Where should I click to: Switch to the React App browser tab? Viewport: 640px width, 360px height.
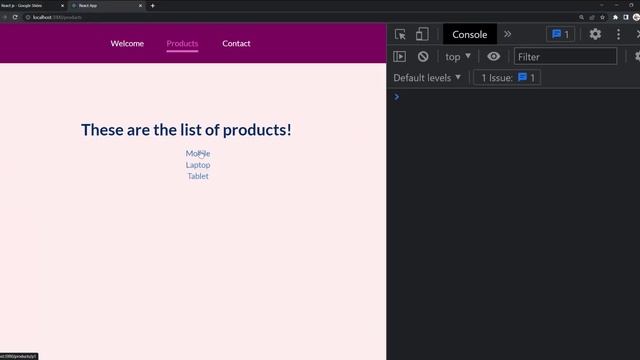click(x=107, y=6)
